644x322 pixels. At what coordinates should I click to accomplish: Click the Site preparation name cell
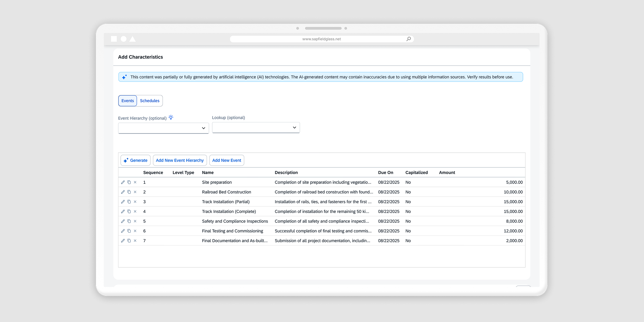[217, 182]
